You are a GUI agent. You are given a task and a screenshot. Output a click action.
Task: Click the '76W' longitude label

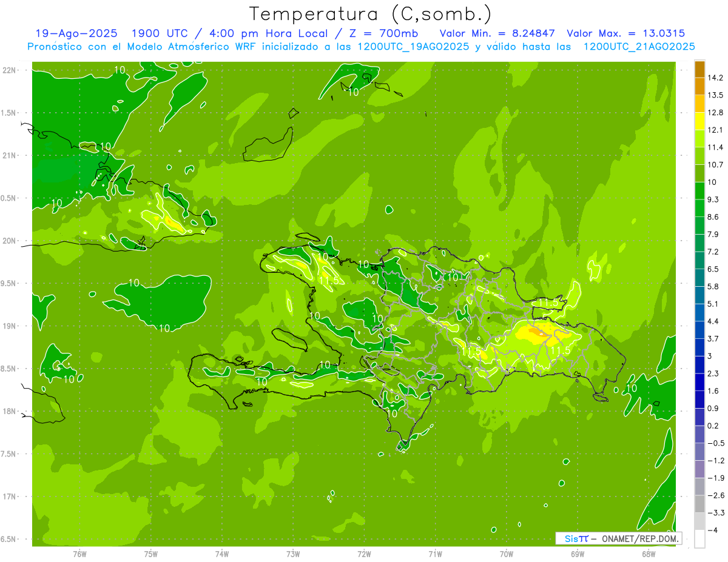79,554
